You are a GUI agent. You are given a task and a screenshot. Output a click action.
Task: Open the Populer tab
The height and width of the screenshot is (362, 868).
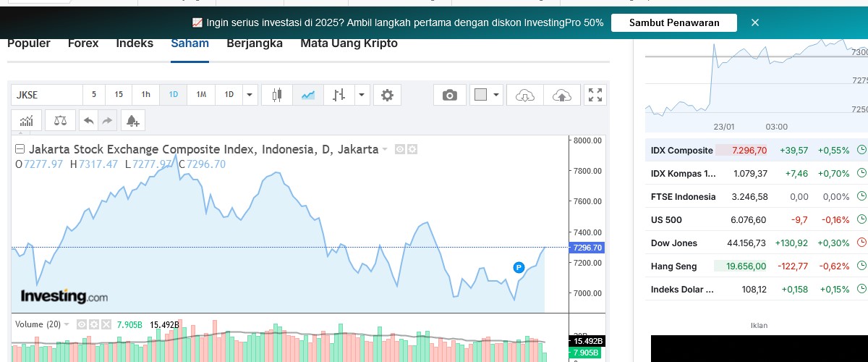29,43
